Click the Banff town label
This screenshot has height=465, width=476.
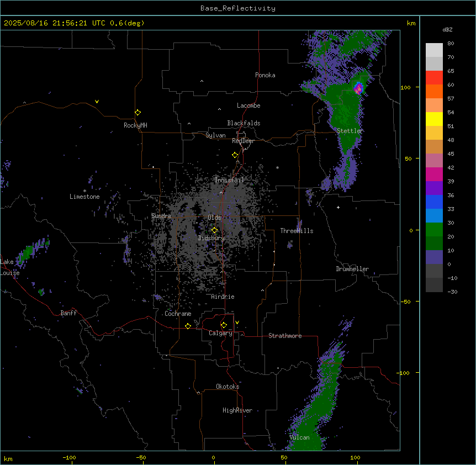(68, 313)
